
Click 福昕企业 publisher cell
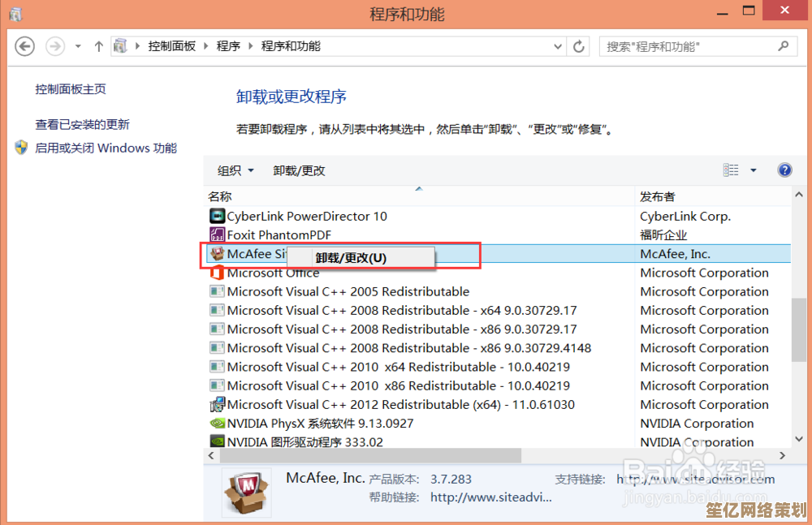(663, 235)
